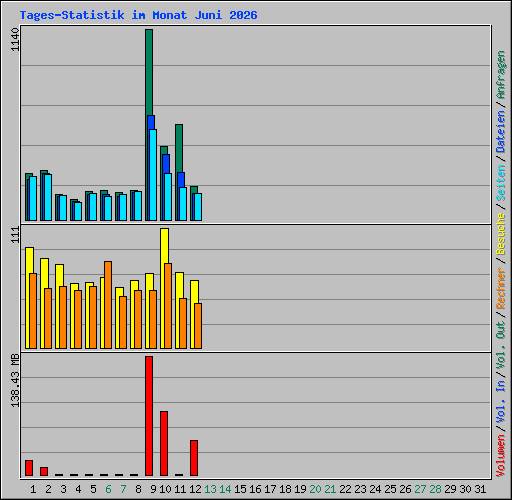The width and height of the screenshot is (512, 500).
Task: Click the red Volumen bar for day 9
Action: click(x=149, y=416)
